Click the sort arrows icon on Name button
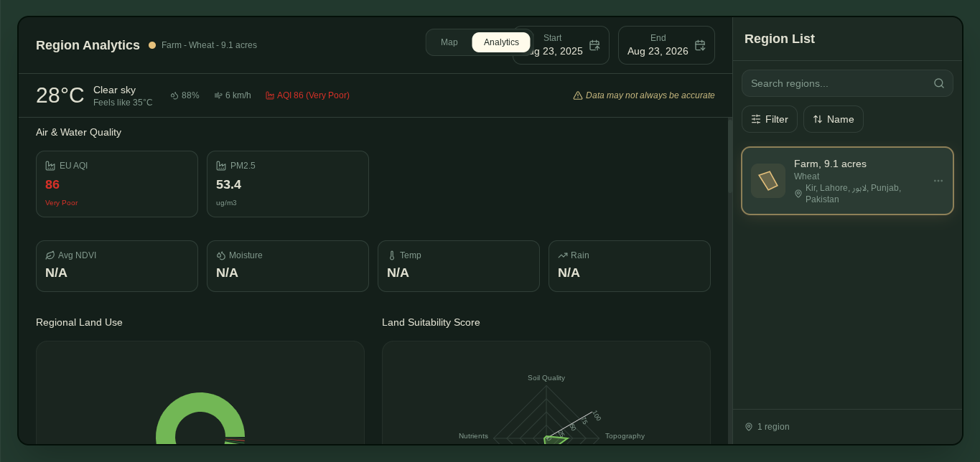The width and height of the screenshot is (980, 462). pos(818,119)
